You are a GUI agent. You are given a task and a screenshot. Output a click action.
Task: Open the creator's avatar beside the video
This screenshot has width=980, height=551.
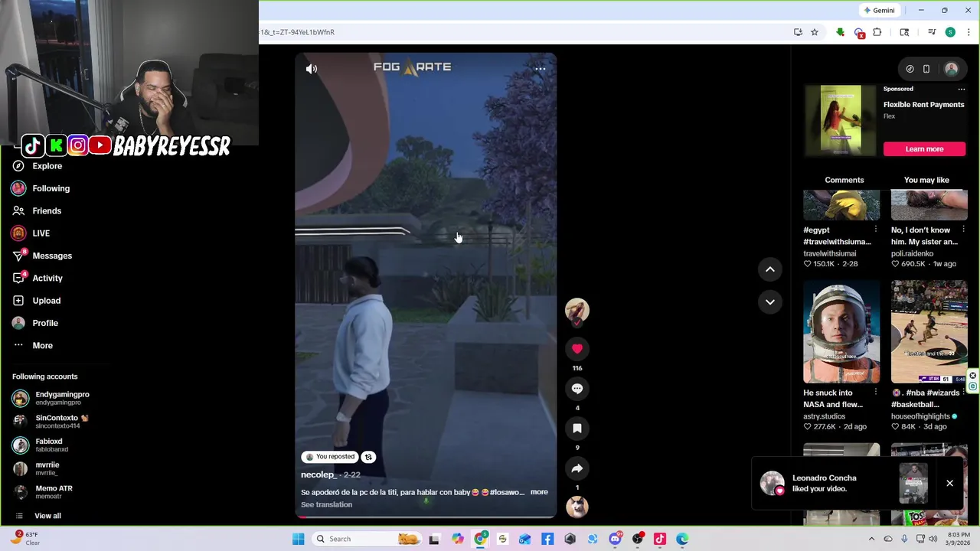[577, 310]
